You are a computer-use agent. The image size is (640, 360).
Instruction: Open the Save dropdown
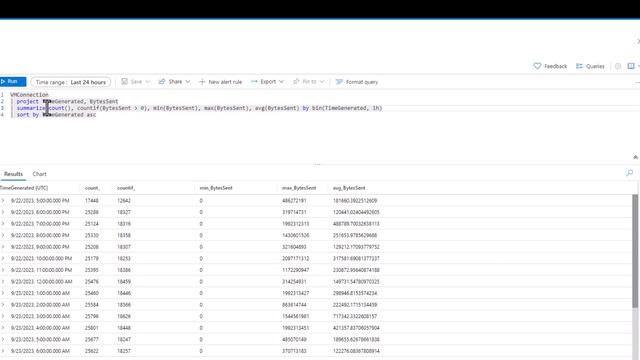pos(136,82)
